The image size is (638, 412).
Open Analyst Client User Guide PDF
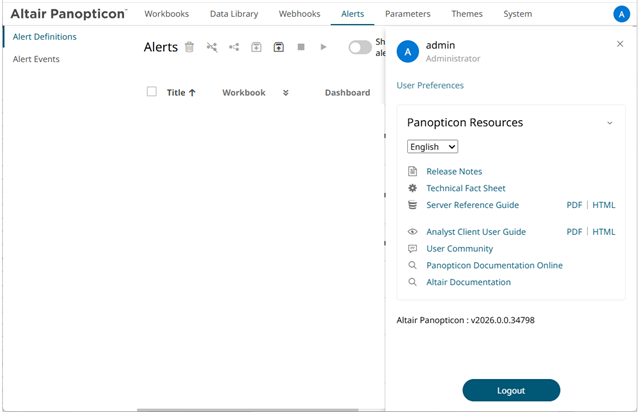pyautogui.click(x=574, y=232)
